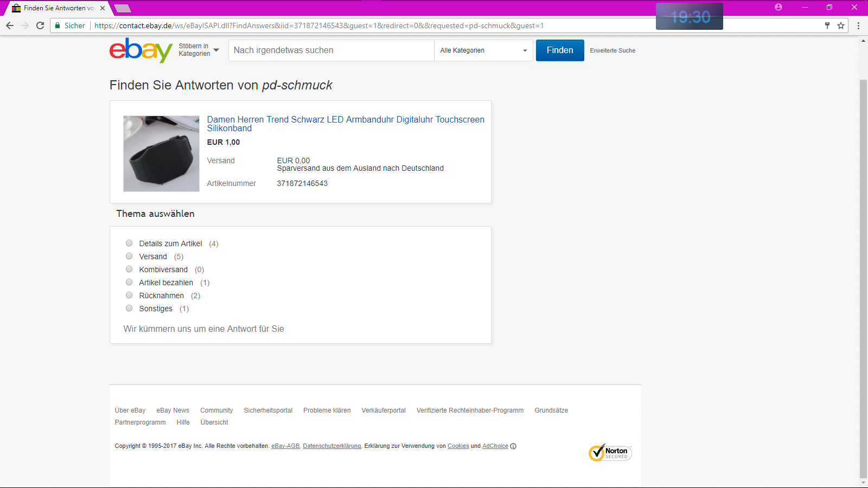Click the browser back arrow
This screenshot has width=868, height=488.
(x=10, y=25)
